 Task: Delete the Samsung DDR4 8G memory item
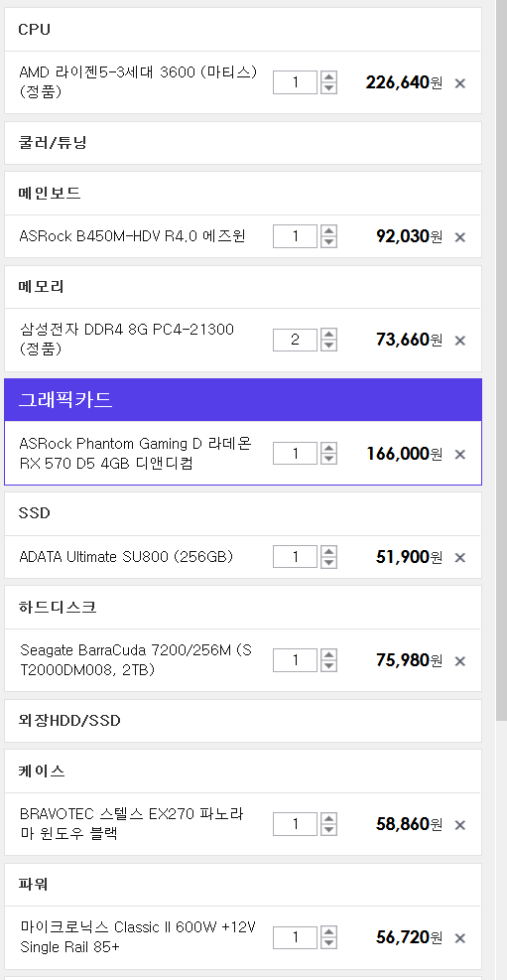(460, 341)
